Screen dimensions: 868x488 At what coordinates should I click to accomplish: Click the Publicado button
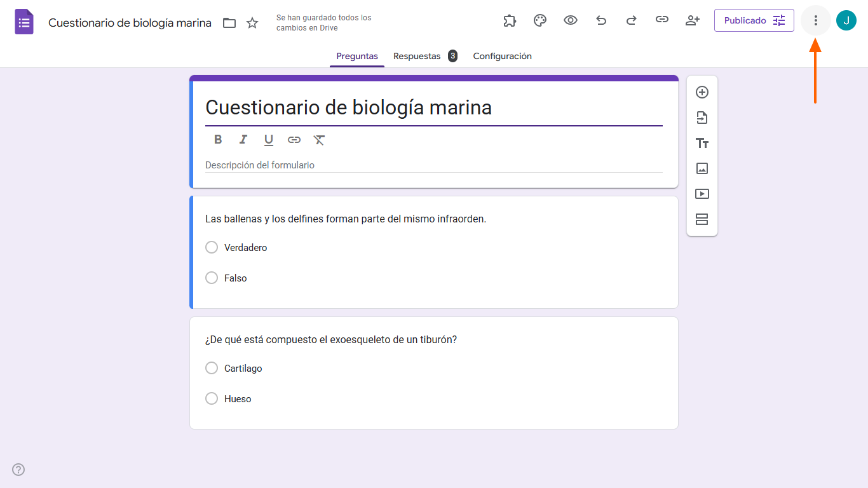(754, 20)
